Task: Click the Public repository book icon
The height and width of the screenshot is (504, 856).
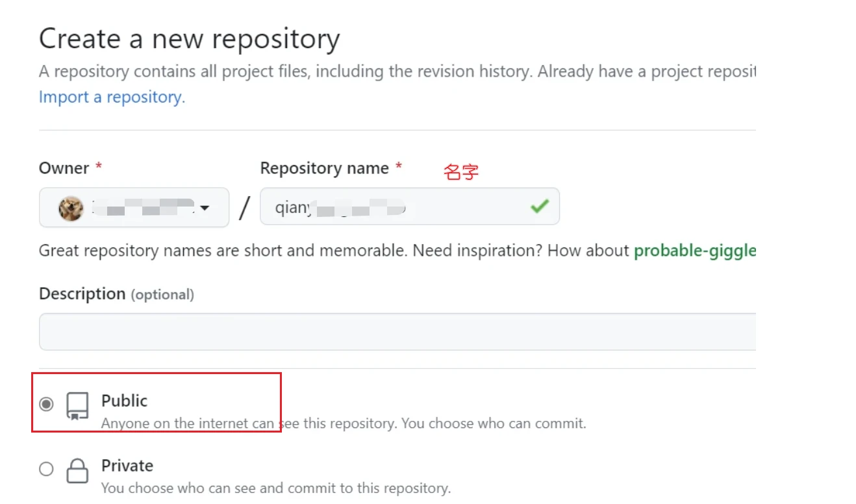Action: click(x=77, y=406)
